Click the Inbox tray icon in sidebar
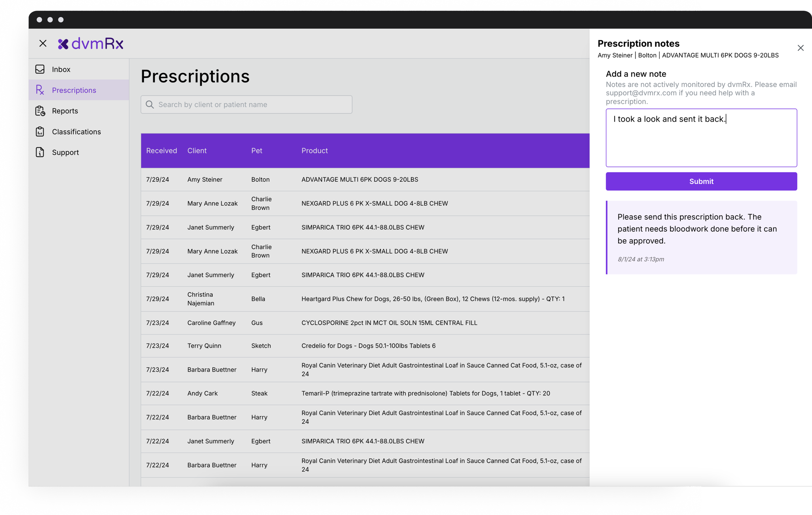The height and width of the screenshot is (515, 812). [x=40, y=69]
